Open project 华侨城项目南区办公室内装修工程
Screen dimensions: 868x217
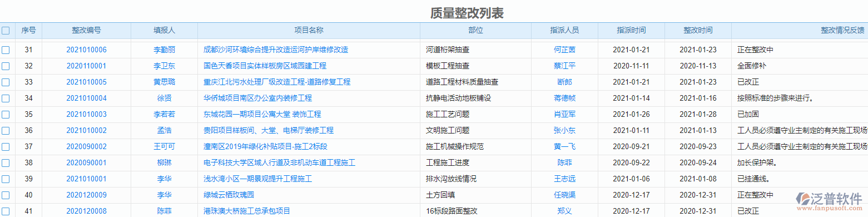(257, 98)
